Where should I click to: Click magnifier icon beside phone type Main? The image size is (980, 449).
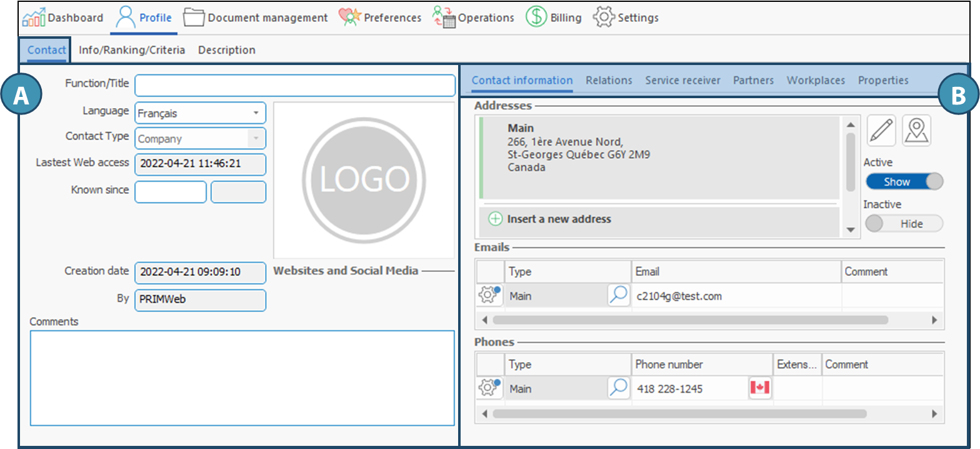pos(618,388)
